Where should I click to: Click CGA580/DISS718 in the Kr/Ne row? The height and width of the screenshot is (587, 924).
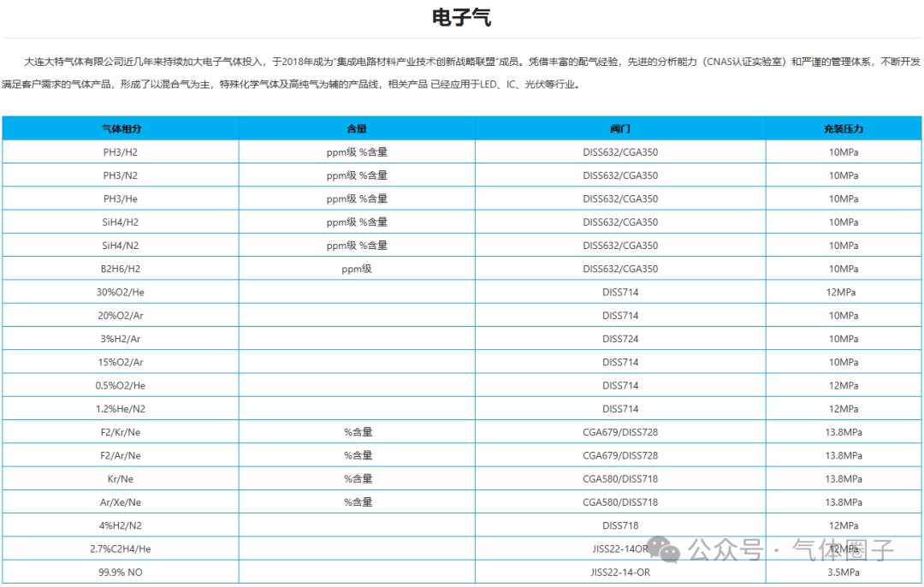coord(620,478)
